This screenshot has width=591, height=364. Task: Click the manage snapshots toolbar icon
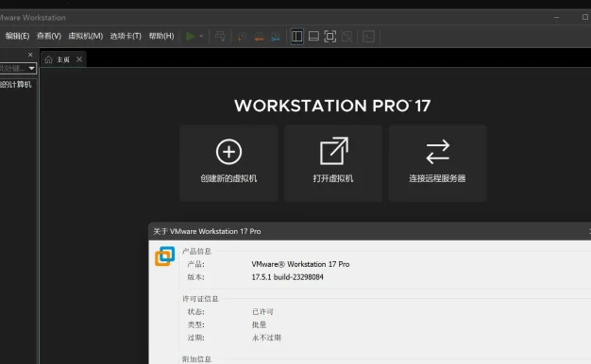click(276, 37)
